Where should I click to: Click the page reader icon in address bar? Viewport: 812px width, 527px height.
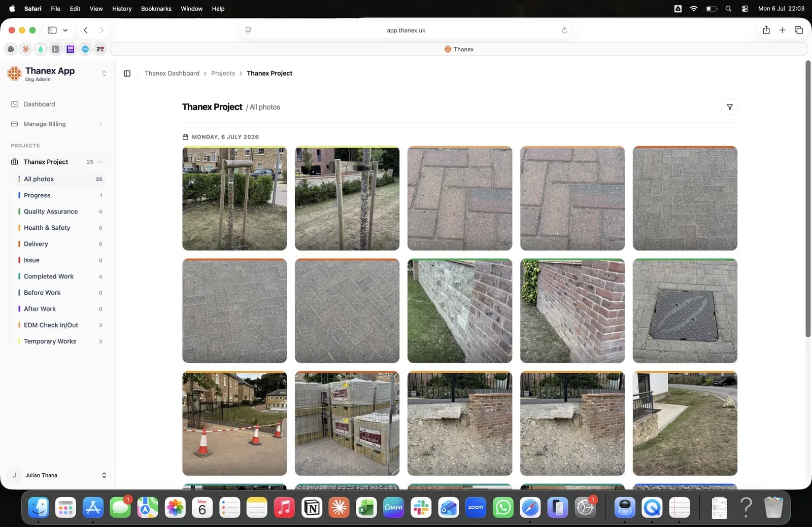coord(248,30)
